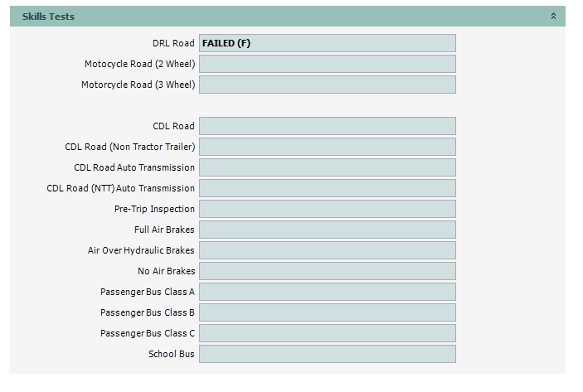
Task: Click the Motocycle Road (2 Wheel) field
Action: pos(327,64)
